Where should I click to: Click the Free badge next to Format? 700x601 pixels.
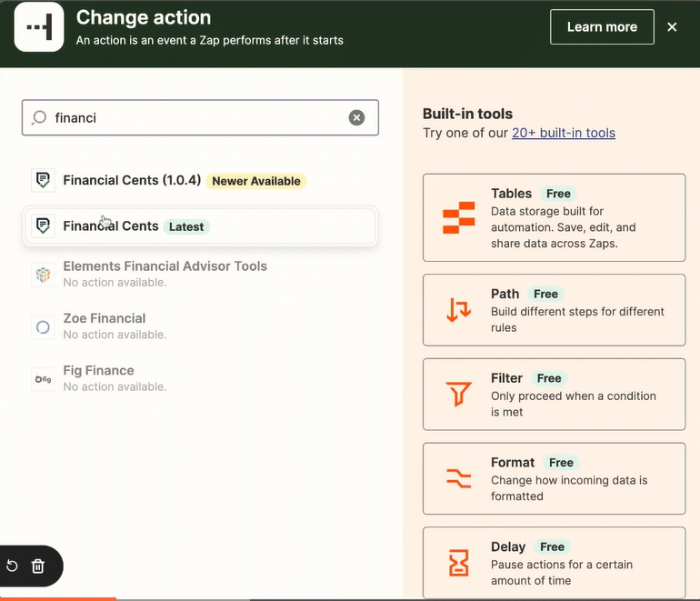point(561,463)
